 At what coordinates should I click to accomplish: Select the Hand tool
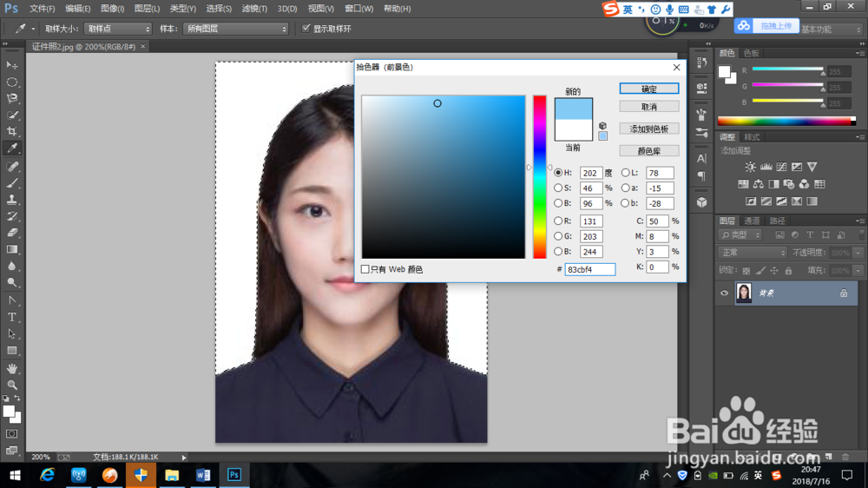[x=11, y=368]
